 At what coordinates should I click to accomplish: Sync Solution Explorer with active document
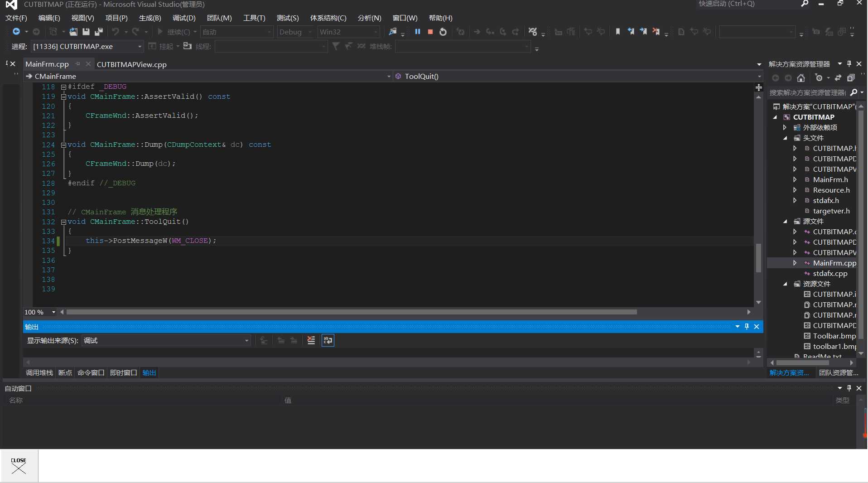pyautogui.click(x=838, y=78)
